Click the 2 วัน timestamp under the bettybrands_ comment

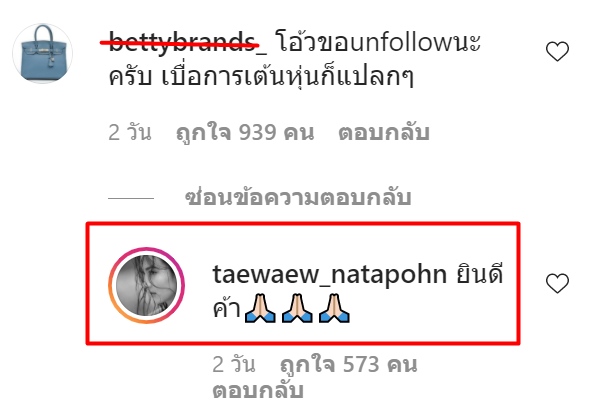[x=129, y=133]
